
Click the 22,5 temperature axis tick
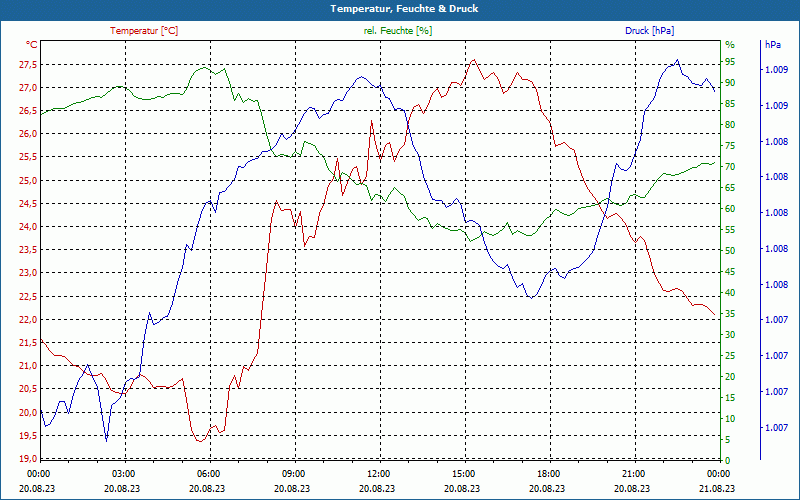click(28, 296)
